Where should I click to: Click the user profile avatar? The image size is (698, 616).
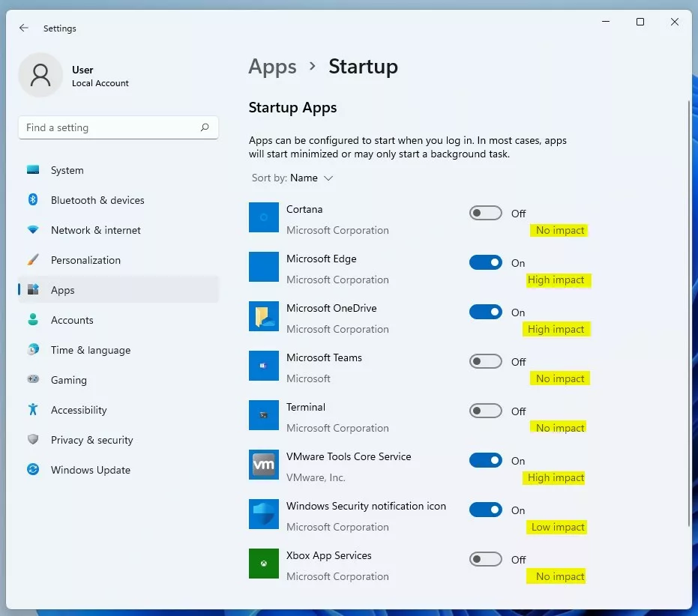click(40, 75)
